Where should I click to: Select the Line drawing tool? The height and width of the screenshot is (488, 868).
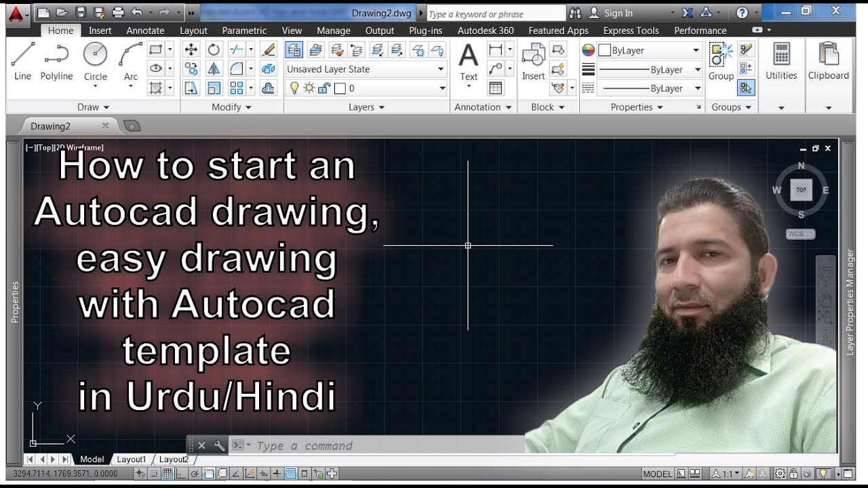click(22, 61)
